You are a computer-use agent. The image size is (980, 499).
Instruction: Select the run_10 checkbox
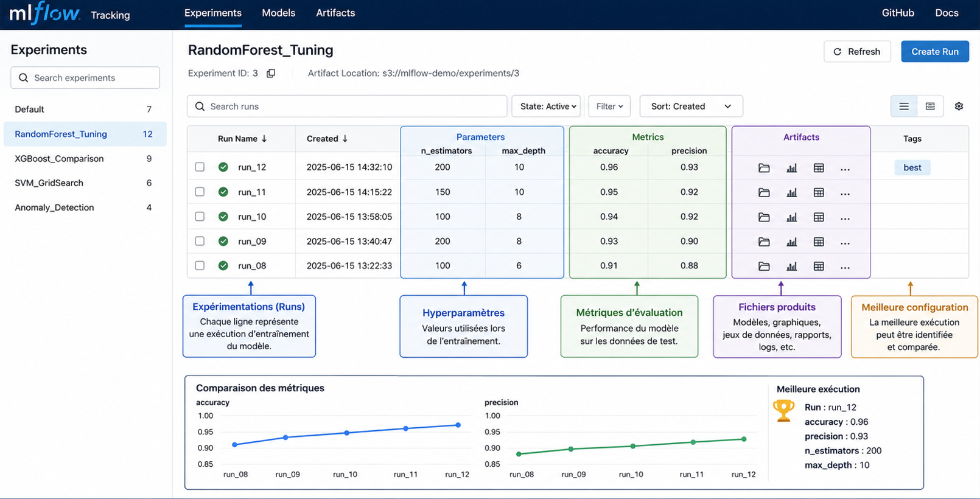(200, 216)
